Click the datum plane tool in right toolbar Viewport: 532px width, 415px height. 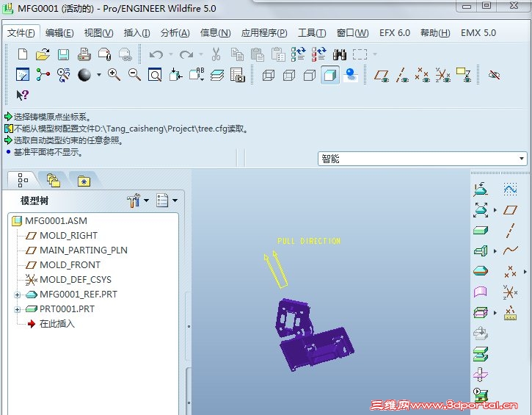pos(510,210)
